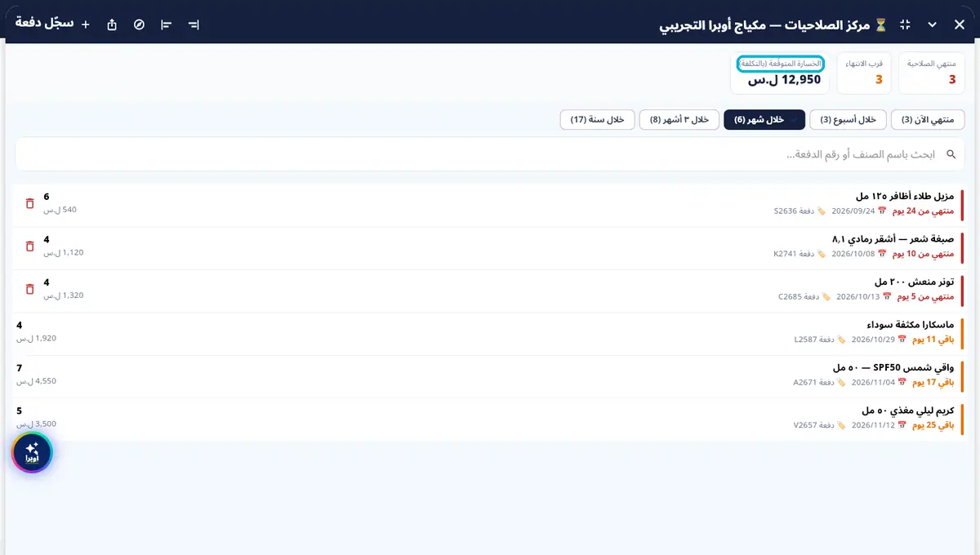Click the right-edge aligned bars icon
Viewport: 980px width, 555px height.
pos(194,24)
